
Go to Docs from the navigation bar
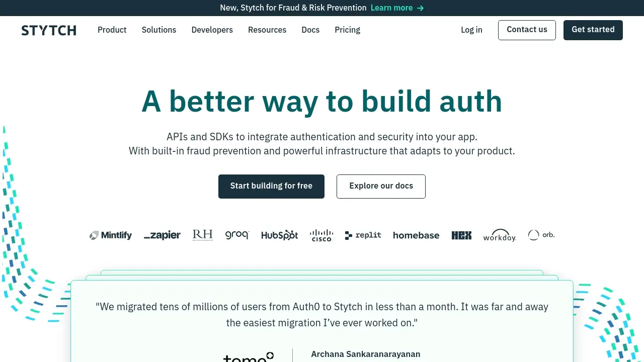point(310,30)
